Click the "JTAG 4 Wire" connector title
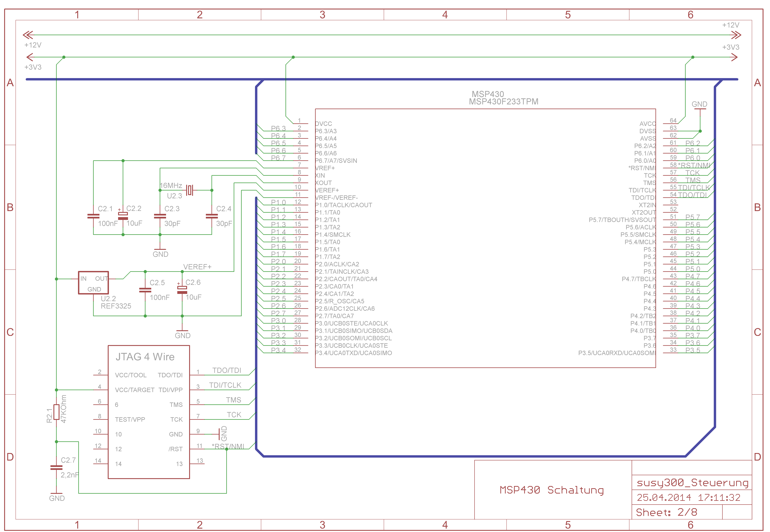 (145, 357)
